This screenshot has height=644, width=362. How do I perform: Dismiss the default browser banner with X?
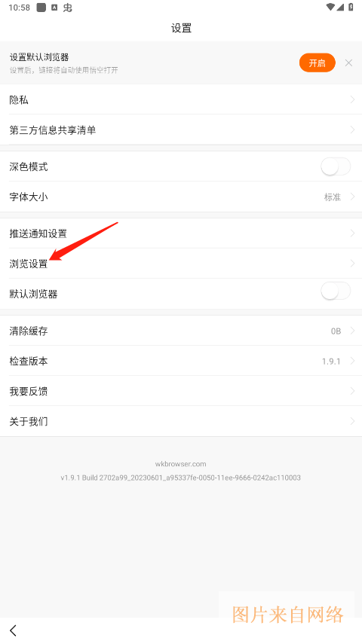348,63
